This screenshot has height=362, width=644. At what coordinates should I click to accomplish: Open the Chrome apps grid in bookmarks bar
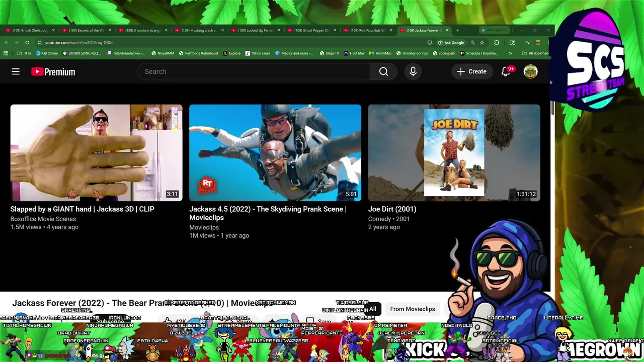click(x=6, y=53)
